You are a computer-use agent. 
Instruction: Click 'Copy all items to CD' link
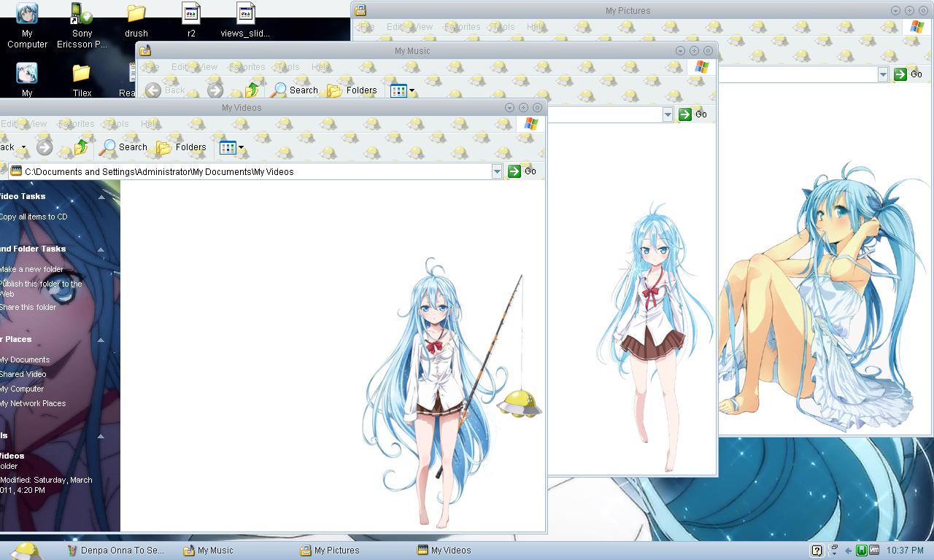pos(34,217)
